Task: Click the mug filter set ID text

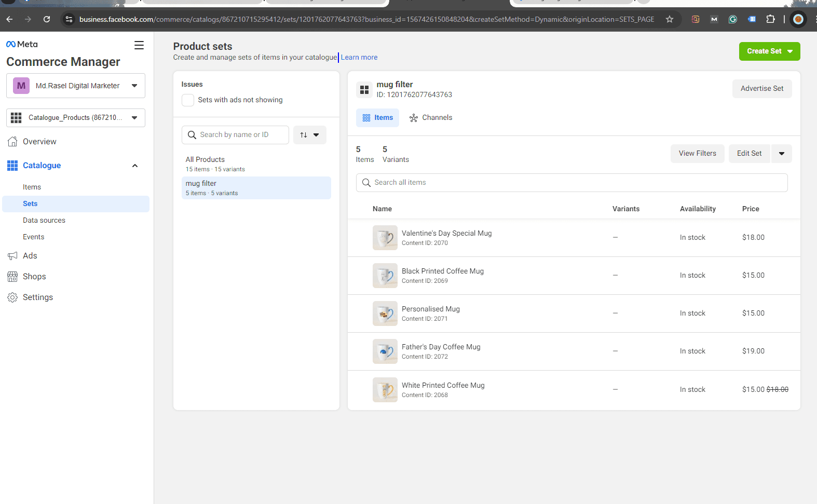Action: [x=414, y=95]
